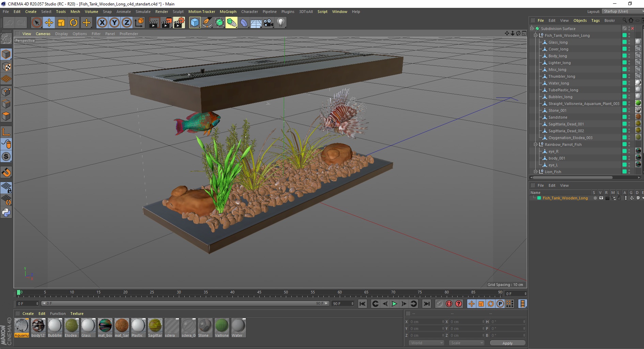Open the spline Pen tool
The height and width of the screenshot is (349, 644).
(207, 23)
